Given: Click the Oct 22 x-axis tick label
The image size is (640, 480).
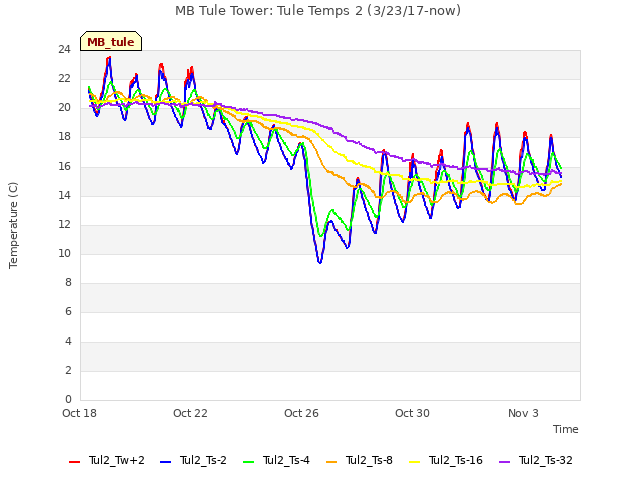Looking at the screenshot, I should [190, 413].
